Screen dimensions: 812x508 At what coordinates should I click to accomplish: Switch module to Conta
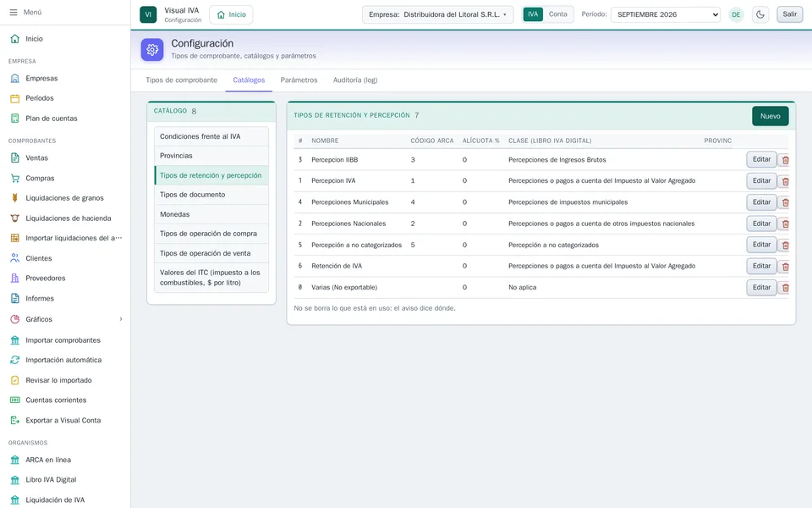(557, 14)
